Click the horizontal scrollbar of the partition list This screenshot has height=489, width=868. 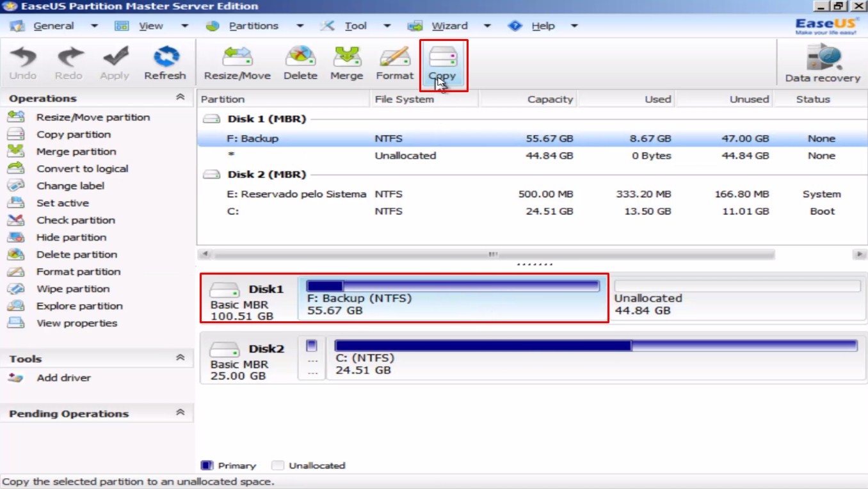coord(493,255)
